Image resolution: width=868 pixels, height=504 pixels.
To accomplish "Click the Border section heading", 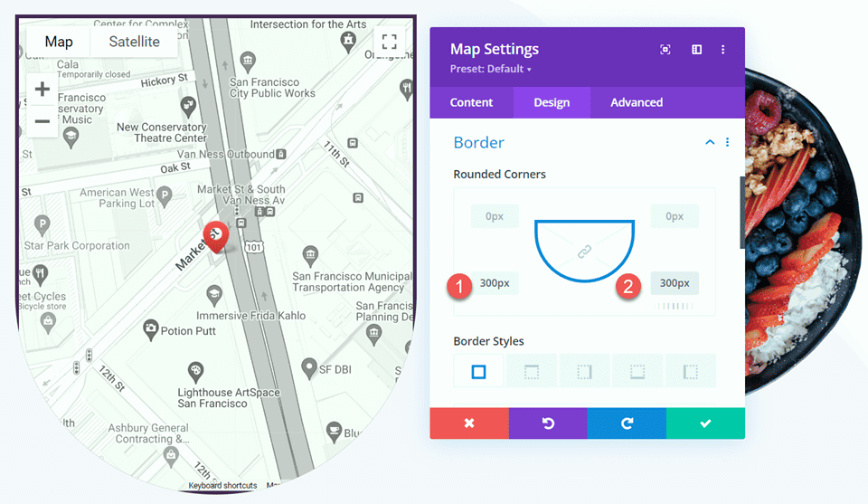I will (x=479, y=142).
